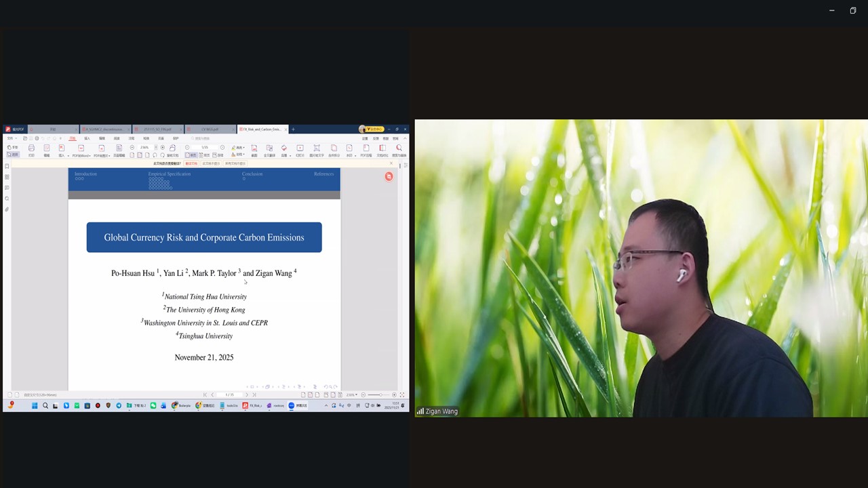Switch to the CV WGS.pdf tab
This screenshot has height=488, width=868.
210,129
